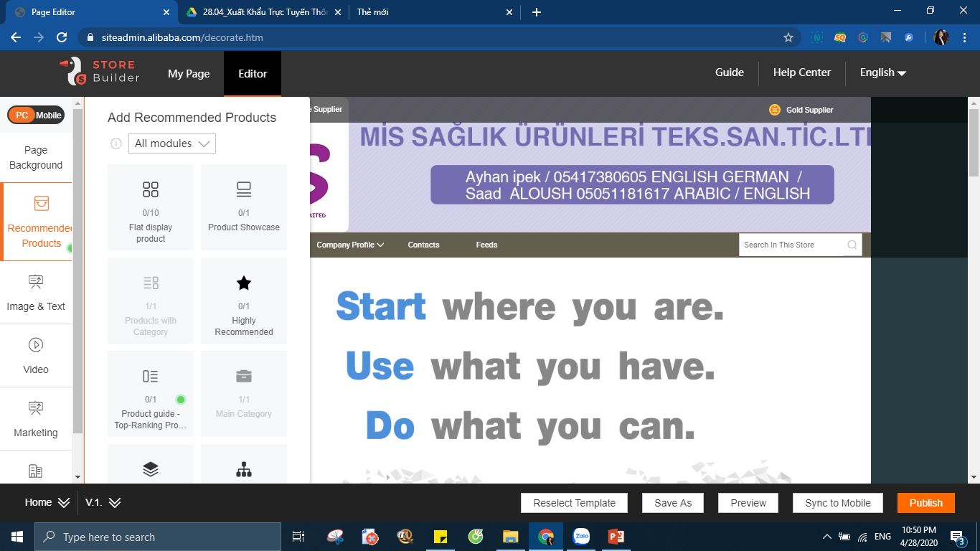Open the Image & Text section

tap(36, 292)
